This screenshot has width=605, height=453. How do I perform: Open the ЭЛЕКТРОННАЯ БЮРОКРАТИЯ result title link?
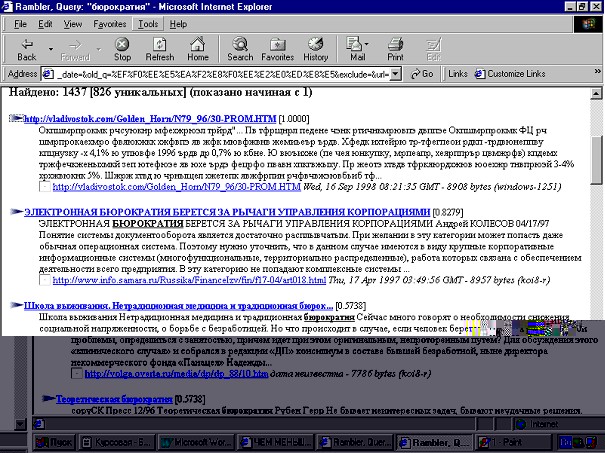click(x=227, y=212)
